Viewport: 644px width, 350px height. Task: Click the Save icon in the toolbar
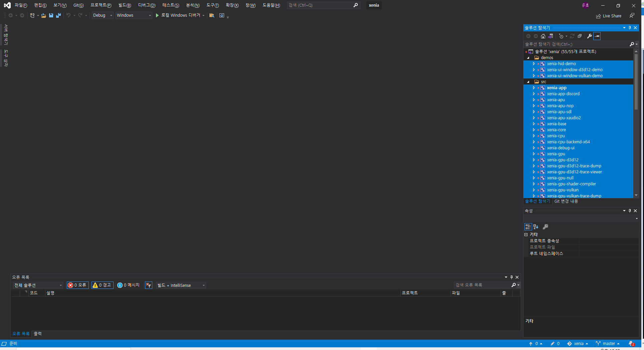[x=51, y=15]
